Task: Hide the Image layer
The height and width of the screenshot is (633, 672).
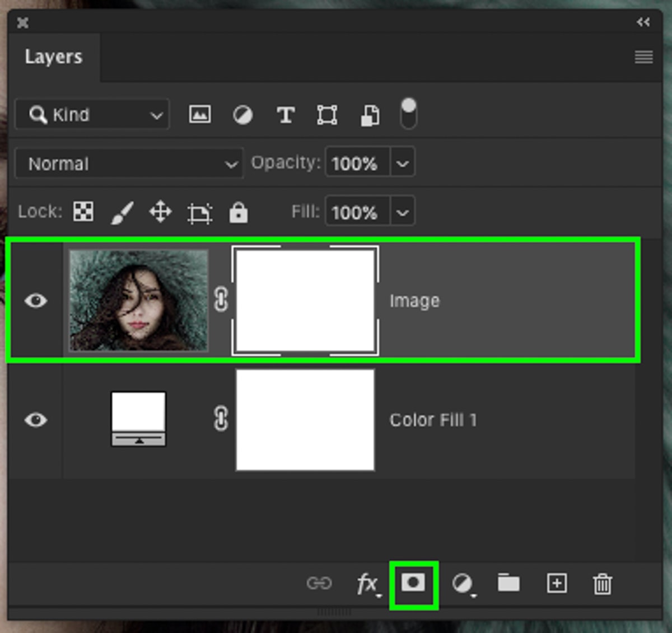Action: (36, 301)
